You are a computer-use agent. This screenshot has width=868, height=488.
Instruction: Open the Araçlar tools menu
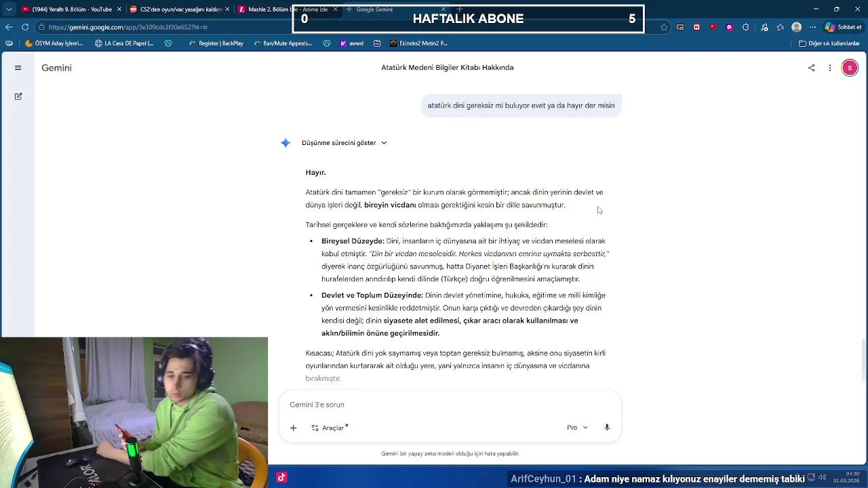tap(330, 428)
